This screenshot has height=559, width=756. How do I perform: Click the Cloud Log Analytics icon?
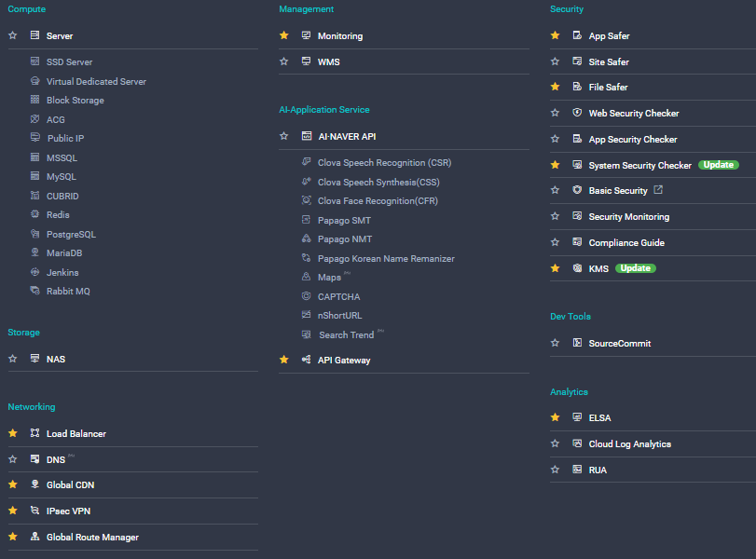pyautogui.click(x=577, y=443)
